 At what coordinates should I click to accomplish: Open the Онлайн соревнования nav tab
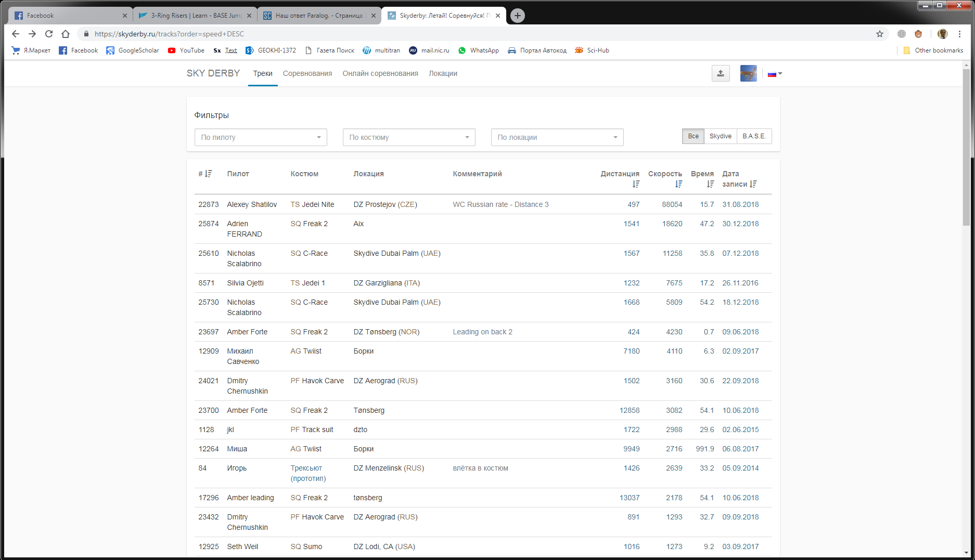380,73
